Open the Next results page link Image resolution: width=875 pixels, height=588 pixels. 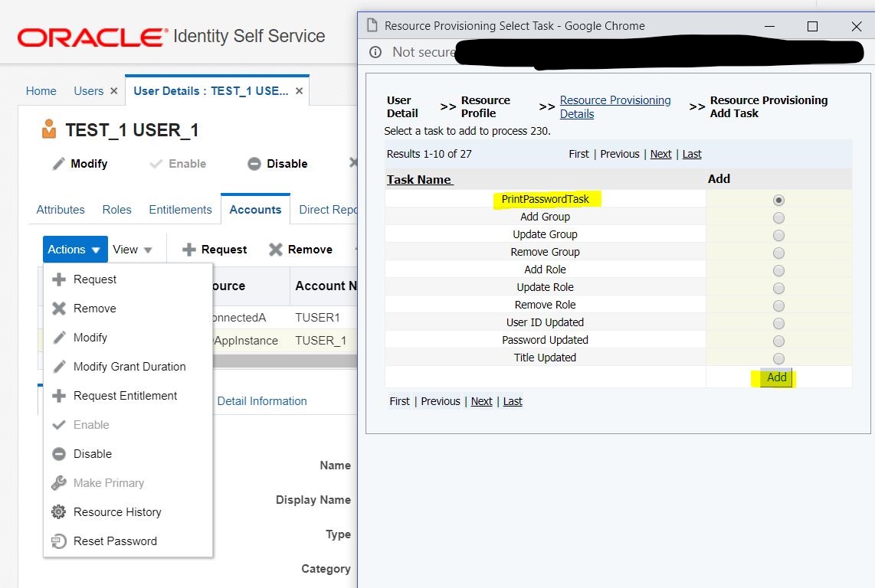click(x=660, y=154)
